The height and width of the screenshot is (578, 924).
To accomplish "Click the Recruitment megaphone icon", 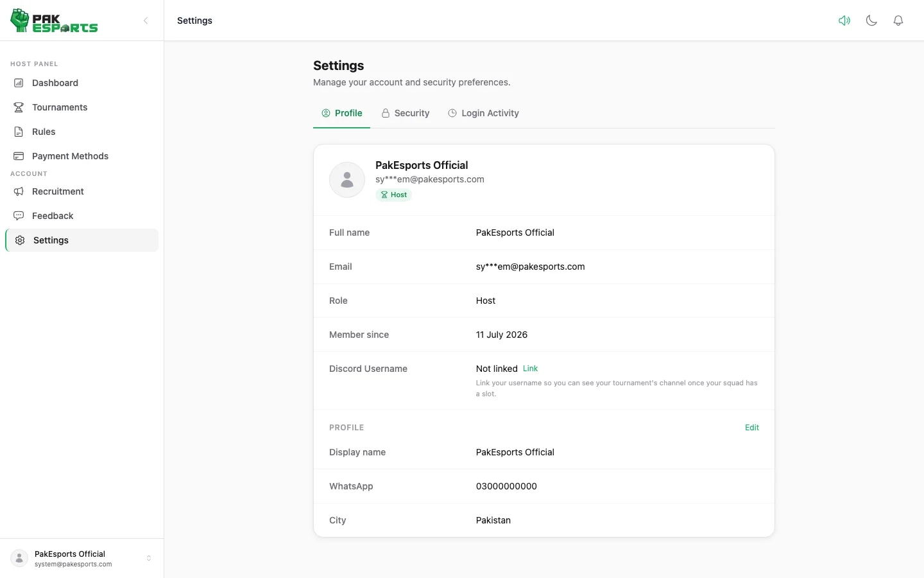I will point(19,191).
